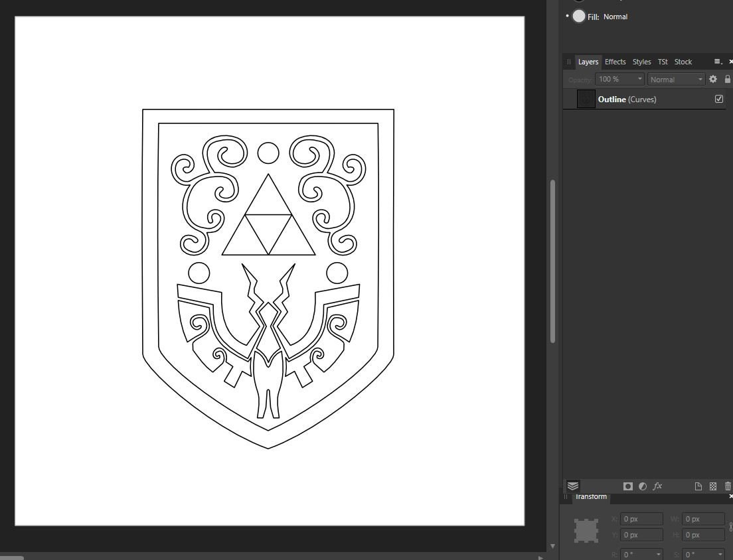
Task: Delete layer with the trash icon
Action: tap(727, 486)
